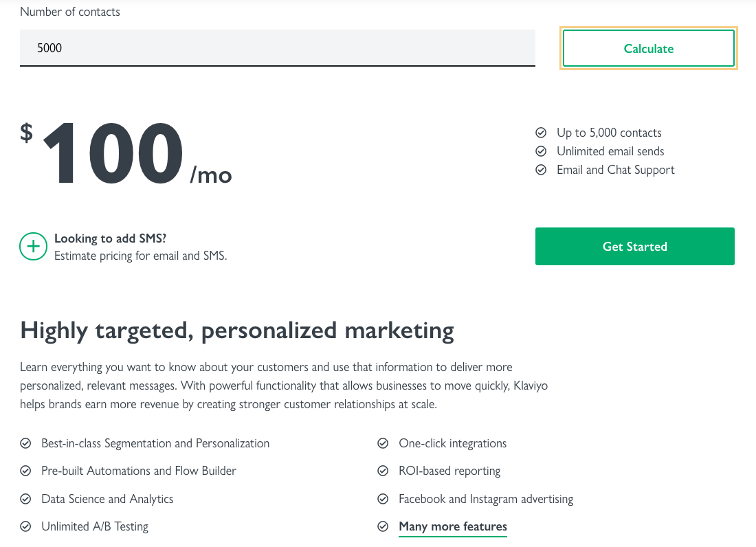Click checkmark icon beside Up to 5,000 contacts
The image size is (756, 547).
coord(542,133)
